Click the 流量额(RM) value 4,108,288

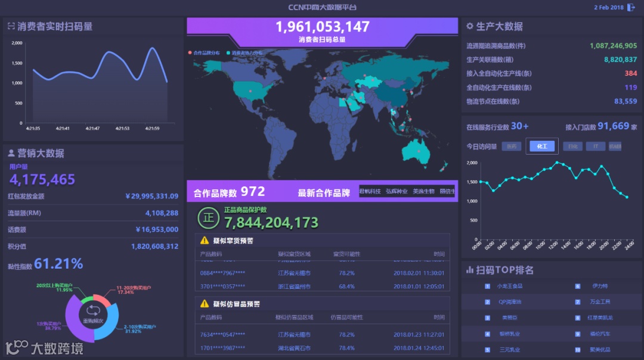click(x=162, y=213)
